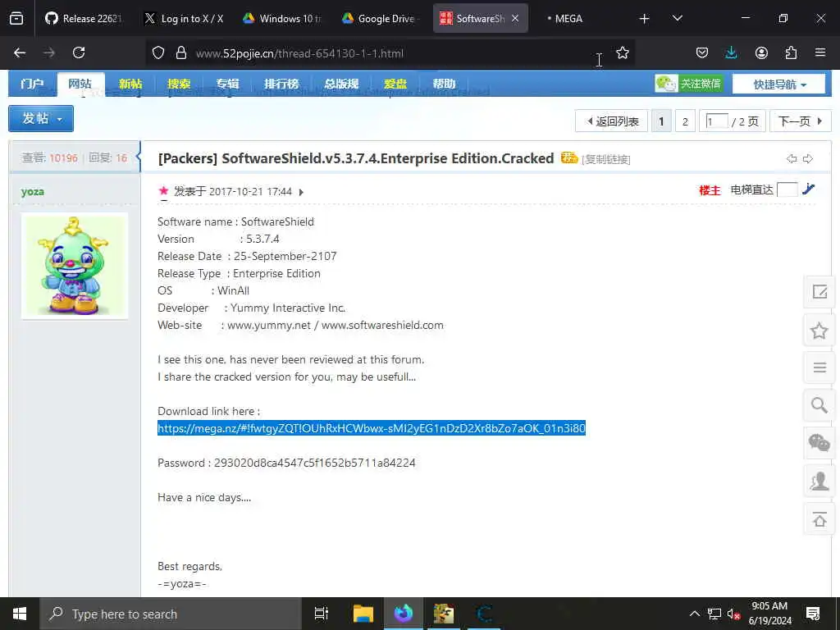The width and height of the screenshot is (840, 630).
Task: Open File Explorer from the taskbar
Action: pyautogui.click(x=363, y=614)
